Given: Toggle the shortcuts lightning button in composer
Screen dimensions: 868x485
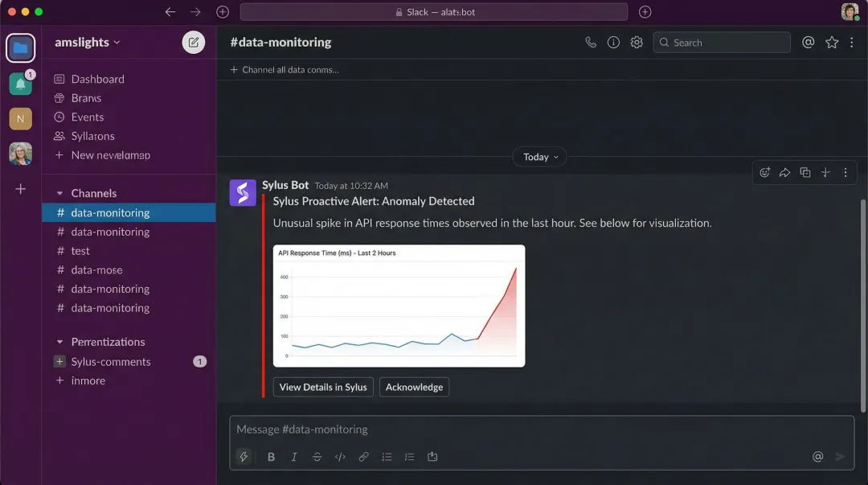Looking at the screenshot, I should (244, 456).
